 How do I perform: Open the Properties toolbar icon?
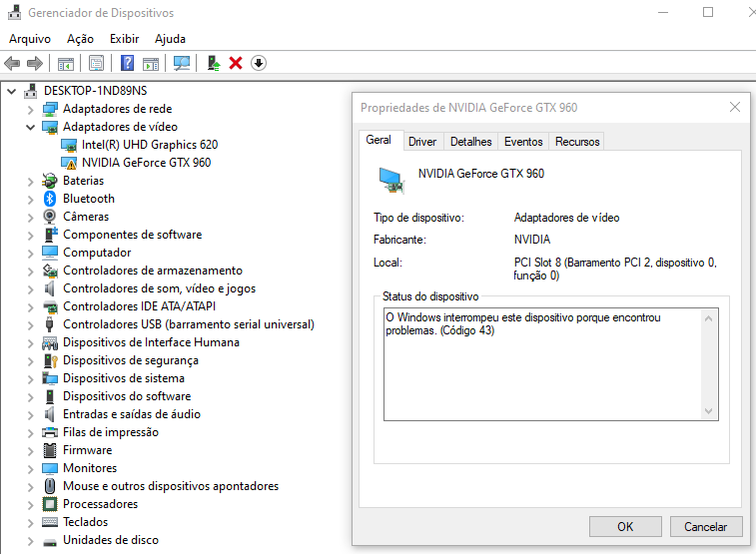96,63
